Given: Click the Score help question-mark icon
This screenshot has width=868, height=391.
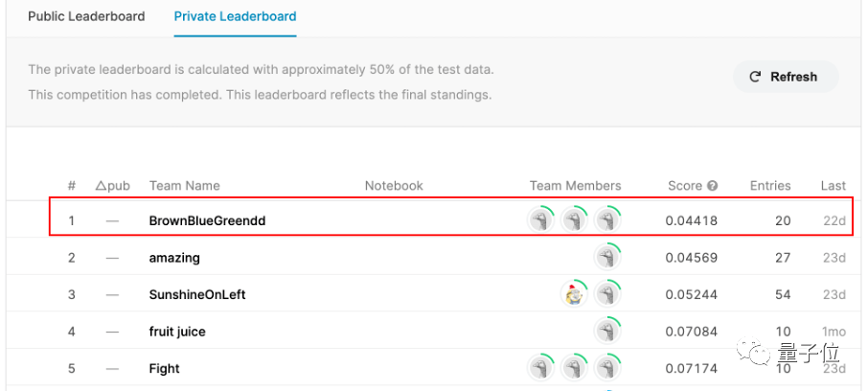Looking at the screenshot, I should tap(712, 186).
